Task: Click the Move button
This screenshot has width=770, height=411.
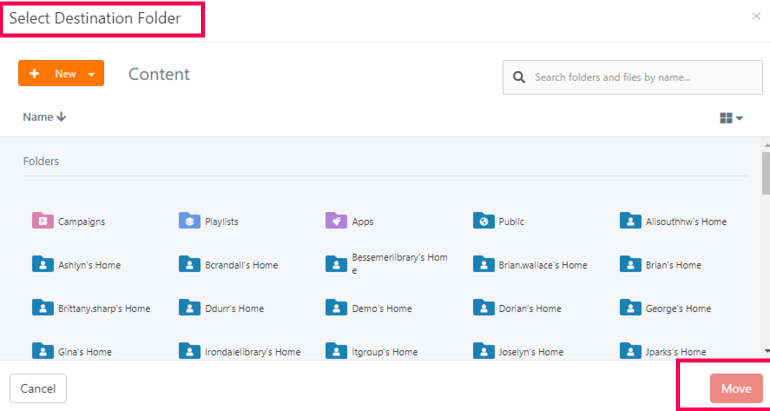Action: (x=736, y=388)
